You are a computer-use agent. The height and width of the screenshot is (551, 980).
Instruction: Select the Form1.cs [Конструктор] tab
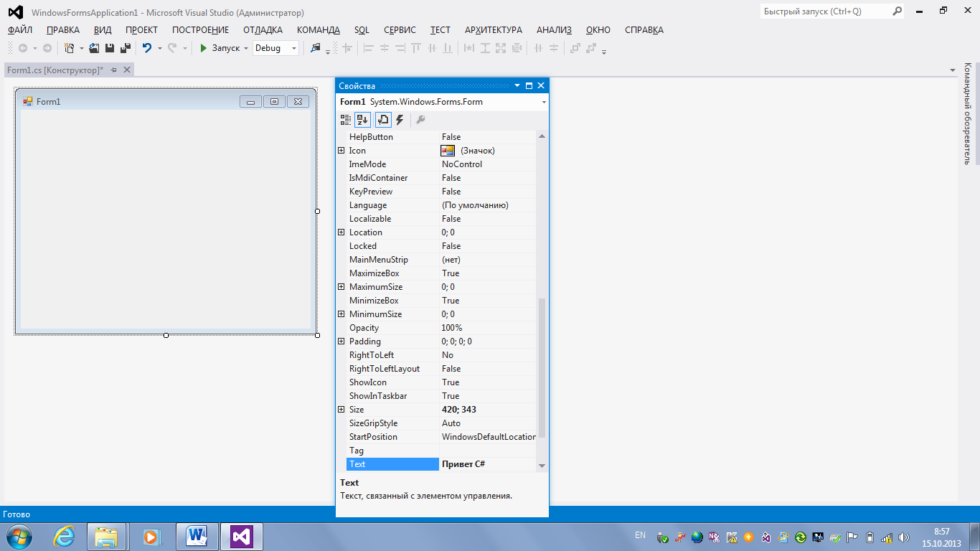pos(55,70)
